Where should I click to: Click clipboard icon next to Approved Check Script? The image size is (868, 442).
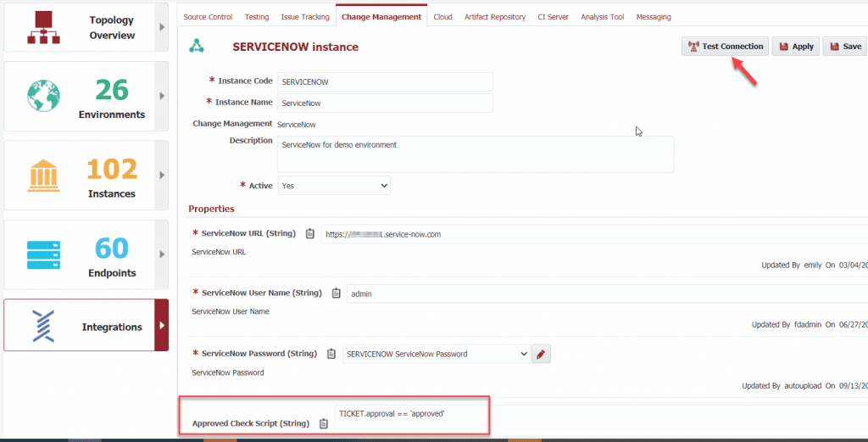(323, 423)
